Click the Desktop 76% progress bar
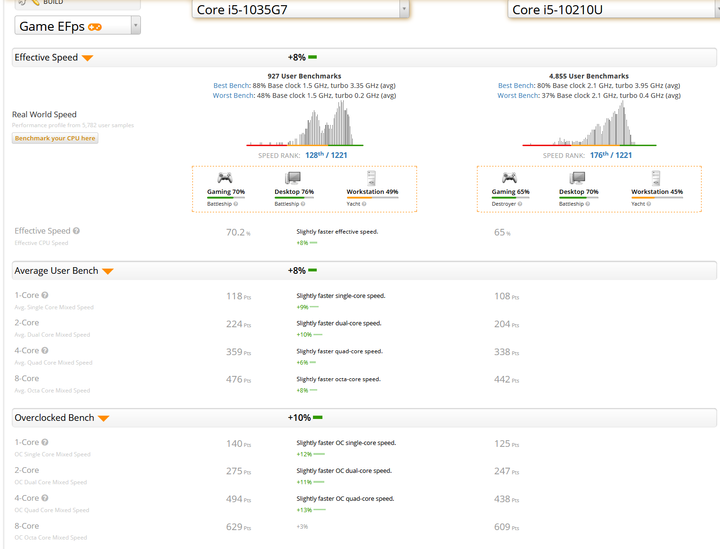This screenshot has height=549, width=720. tap(294, 198)
